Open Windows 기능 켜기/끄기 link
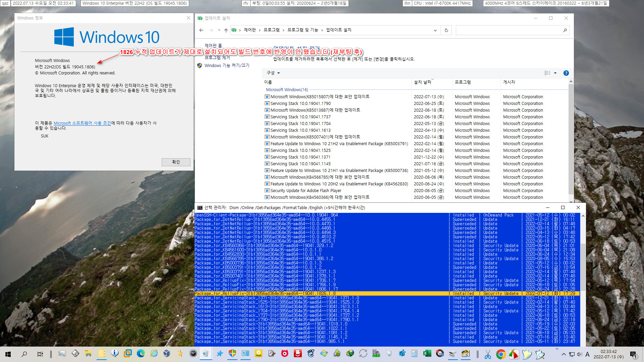Image resolution: width=644 pixels, height=362 pixels. point(227,65)
